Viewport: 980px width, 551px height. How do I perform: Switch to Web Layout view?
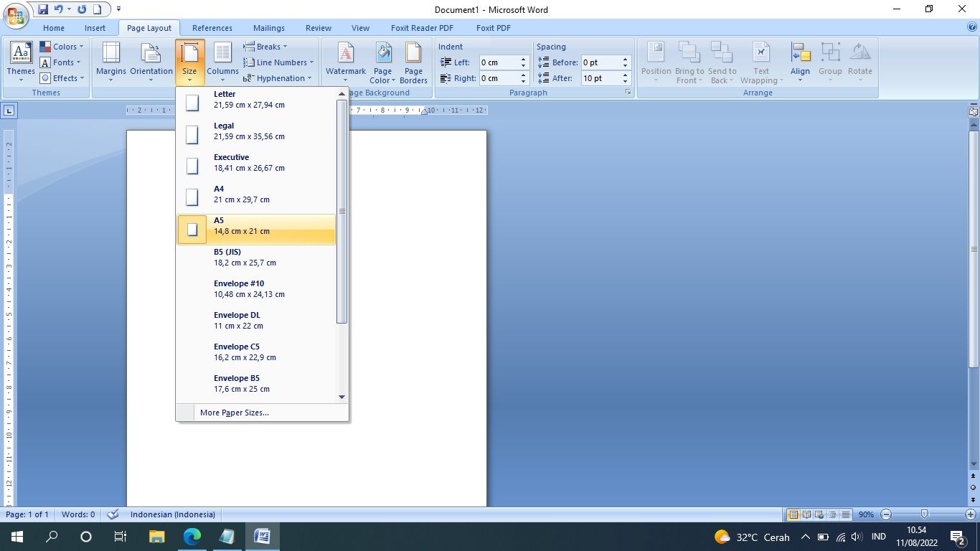click(820, 514)
